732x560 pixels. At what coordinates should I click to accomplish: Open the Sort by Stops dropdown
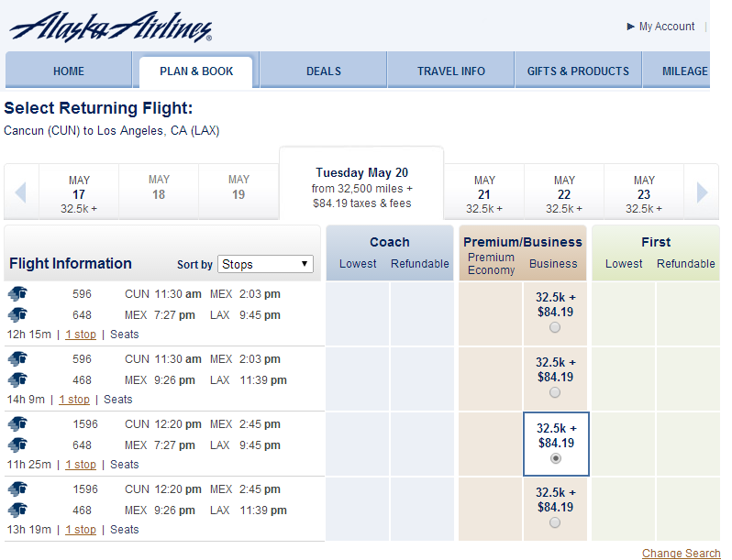(x=265, y=264)
